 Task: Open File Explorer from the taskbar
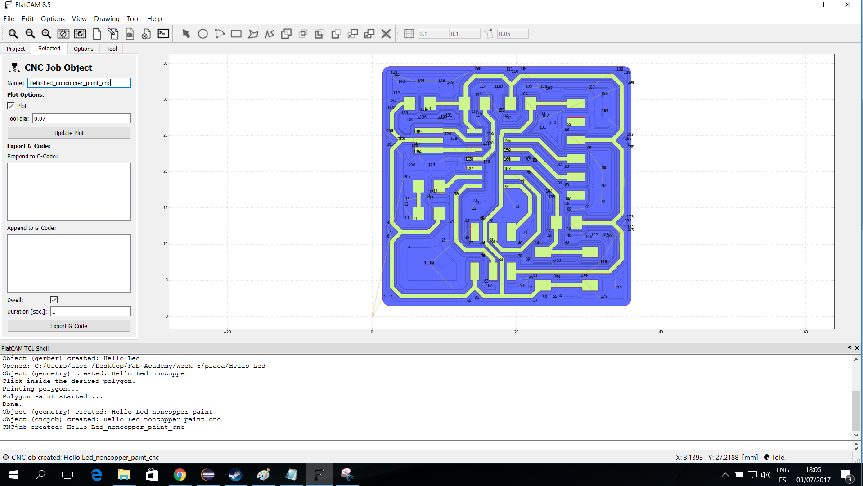tap(124, 474)
